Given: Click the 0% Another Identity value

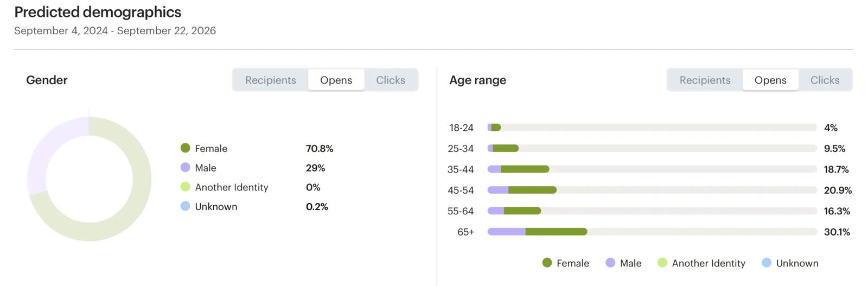Looking at the screenshot, I should pos(313,187).
